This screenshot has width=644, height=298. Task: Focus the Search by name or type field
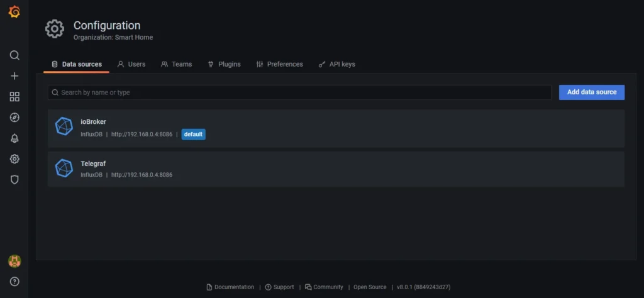(x=302, y=92)
